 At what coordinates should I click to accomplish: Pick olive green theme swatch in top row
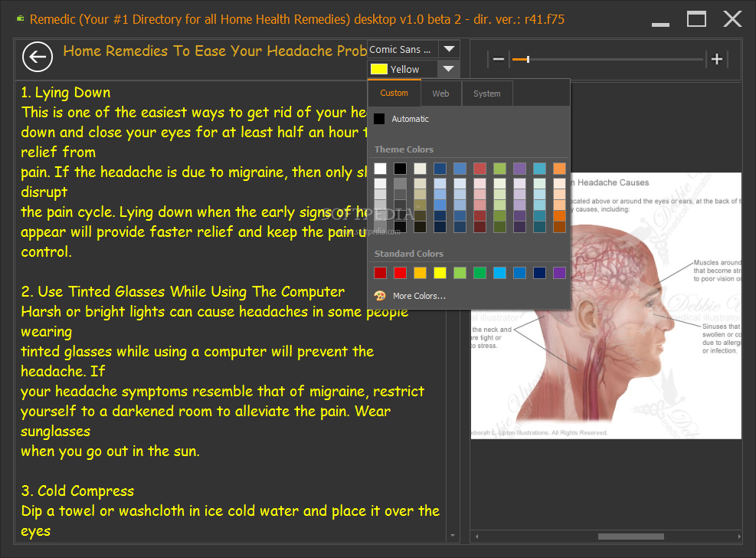pyautogui.click(x=499, y=169)
